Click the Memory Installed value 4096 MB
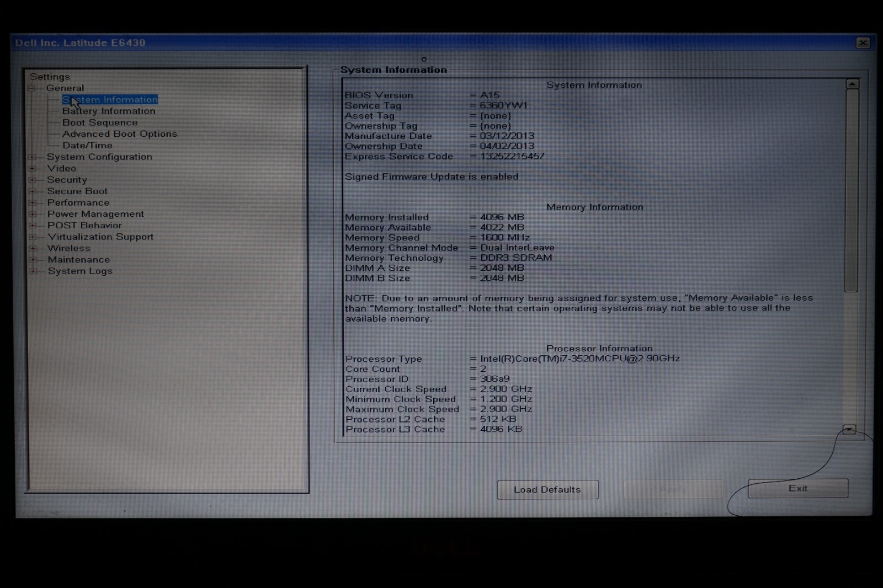Viewport: 883px width, 588px height. pos(502,217)
